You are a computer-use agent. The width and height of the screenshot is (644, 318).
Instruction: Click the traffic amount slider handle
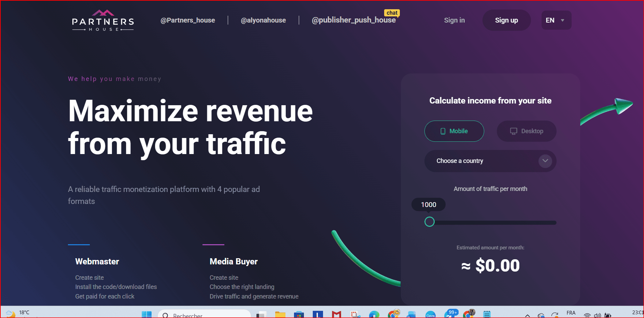coord(429,222)
